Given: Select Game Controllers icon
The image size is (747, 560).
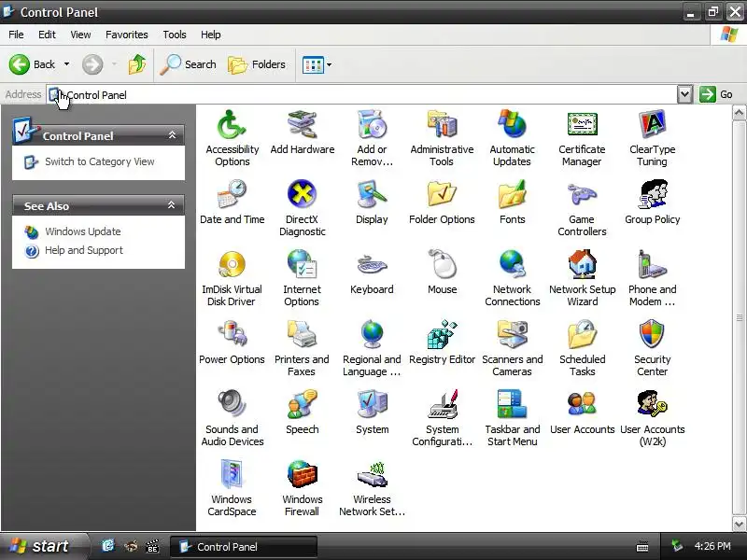Looking at the screenshot, I should [582, 194].
